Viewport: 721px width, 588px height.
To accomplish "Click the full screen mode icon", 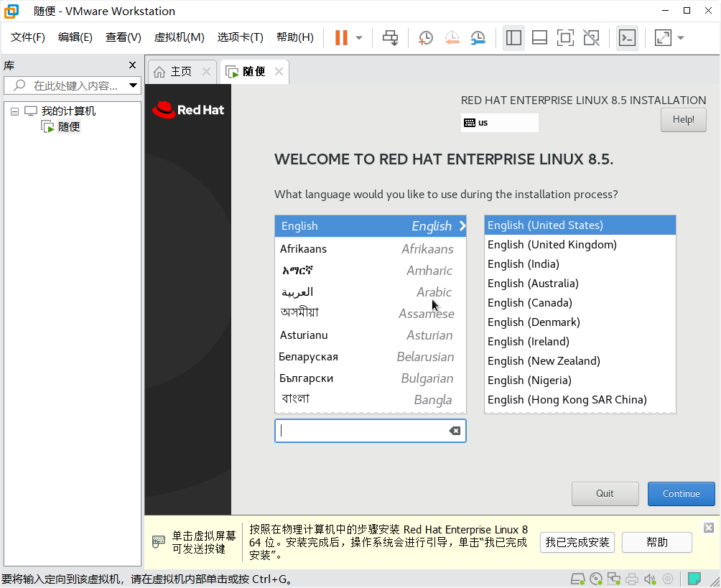I will coord(565,38).
